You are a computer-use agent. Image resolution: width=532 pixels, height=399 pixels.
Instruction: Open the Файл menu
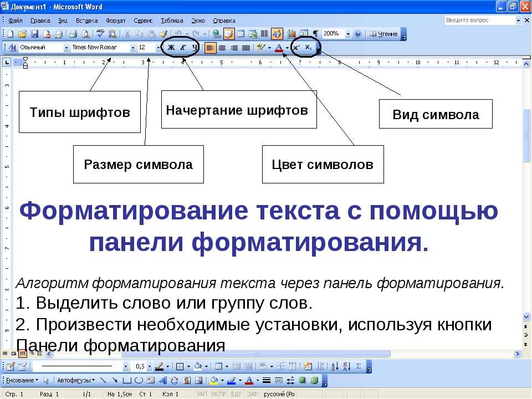click(x=16, y=21)
